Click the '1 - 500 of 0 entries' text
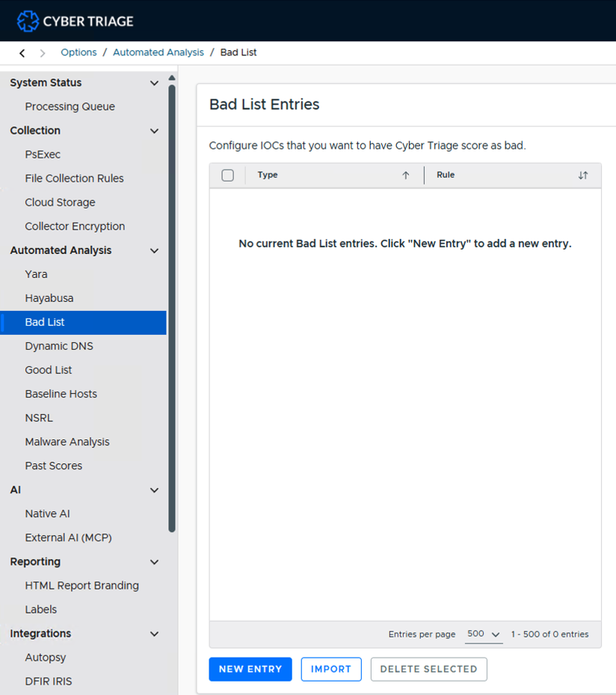The width and height of the screenshot is (616, 695). click(x=549, y=634)
